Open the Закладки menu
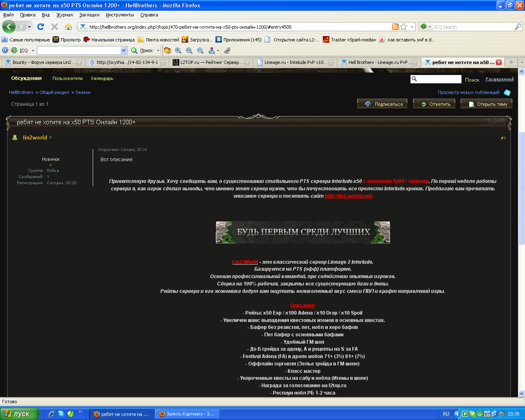This screenshot has height=420, width=525. [89, 15]
